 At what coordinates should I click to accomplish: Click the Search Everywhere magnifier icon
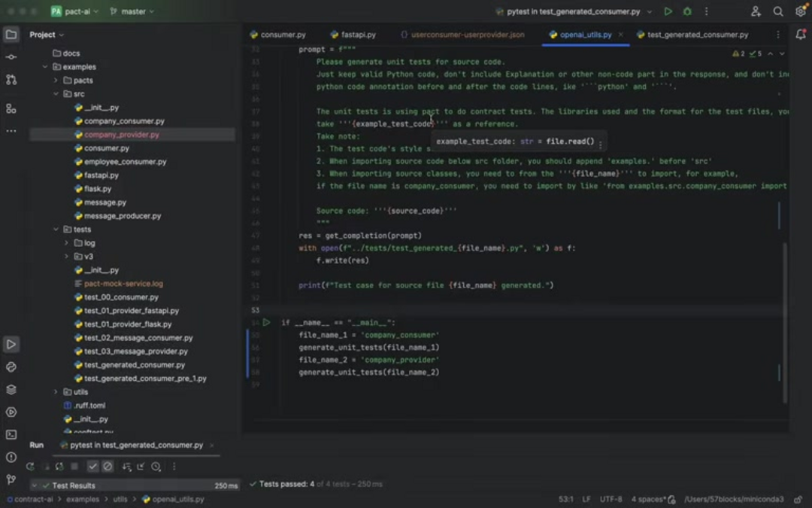[x=778, y=11]
